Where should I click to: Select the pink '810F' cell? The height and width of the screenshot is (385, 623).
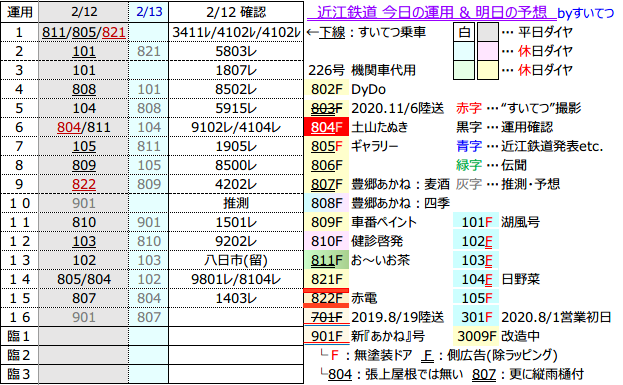327,241
